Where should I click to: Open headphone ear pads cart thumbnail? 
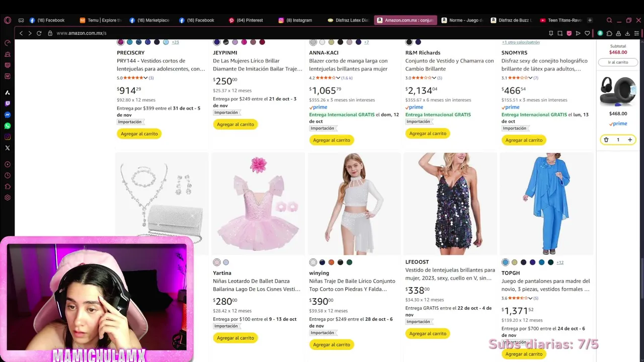coord(618,92)
